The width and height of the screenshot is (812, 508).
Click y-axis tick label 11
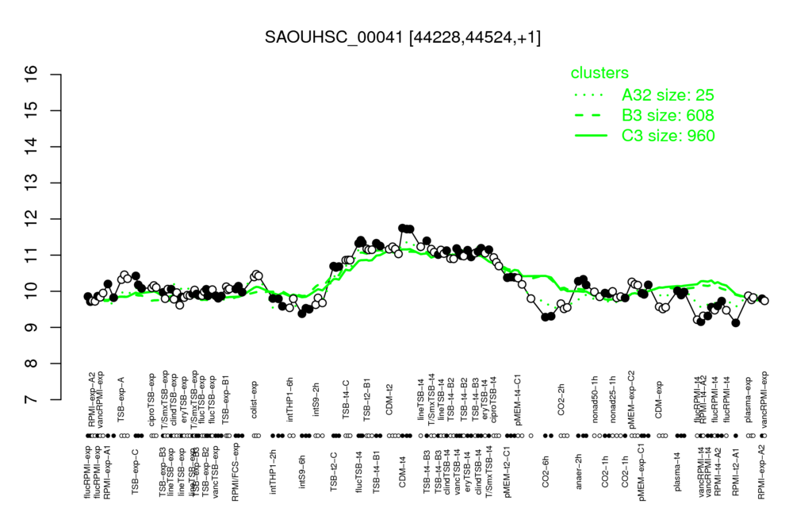32,255
